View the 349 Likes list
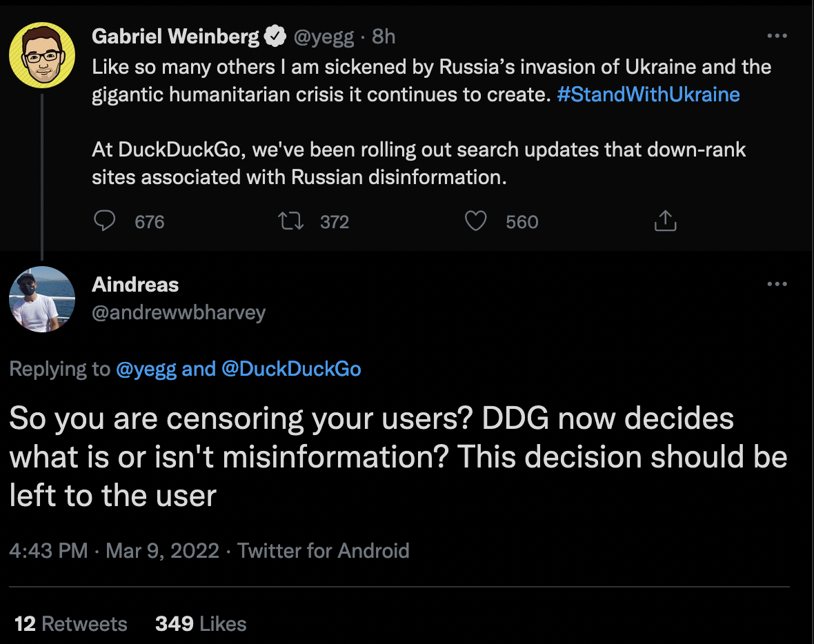The width and height of the screenshot is (814, 644). point(201,624)
